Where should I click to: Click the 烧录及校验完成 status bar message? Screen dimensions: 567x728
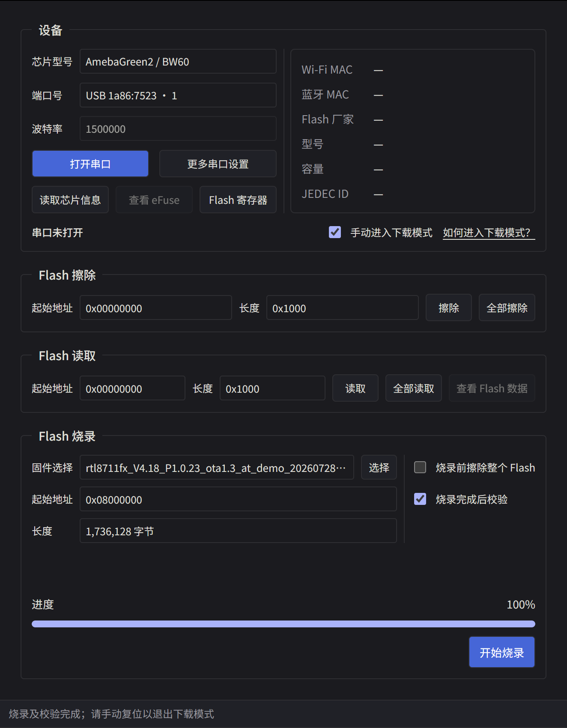point(111,714)
